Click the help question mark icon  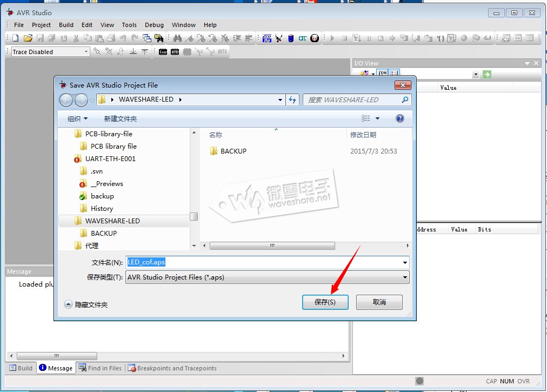400,118
